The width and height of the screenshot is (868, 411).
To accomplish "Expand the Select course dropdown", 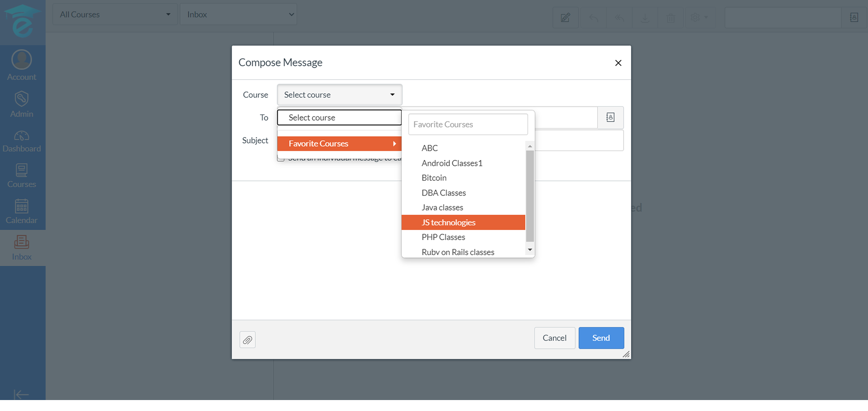I will coord(339,95).
